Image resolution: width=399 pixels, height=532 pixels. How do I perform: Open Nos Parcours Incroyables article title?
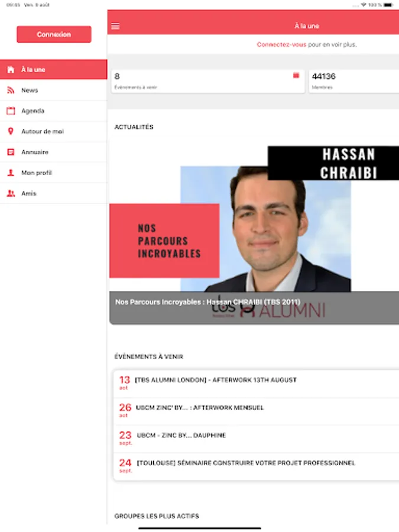coord(207,301)
